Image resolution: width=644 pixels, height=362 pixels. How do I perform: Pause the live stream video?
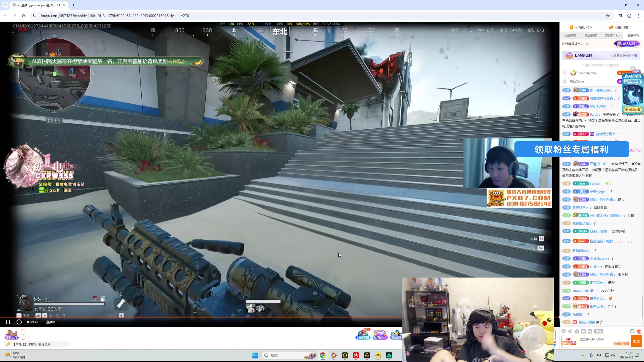8,322
